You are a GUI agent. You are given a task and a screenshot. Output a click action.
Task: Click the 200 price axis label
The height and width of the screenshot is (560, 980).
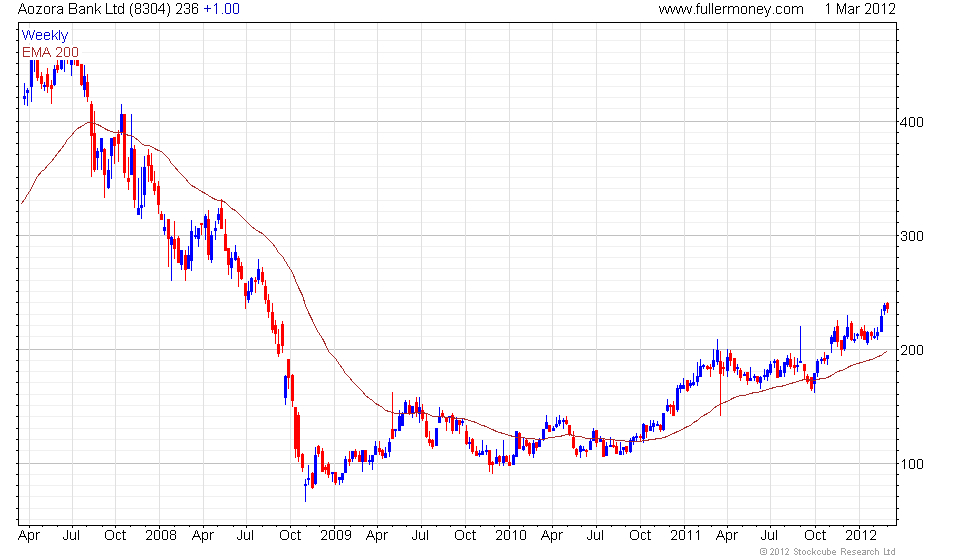pyautogui.click(x=911, y=350)
